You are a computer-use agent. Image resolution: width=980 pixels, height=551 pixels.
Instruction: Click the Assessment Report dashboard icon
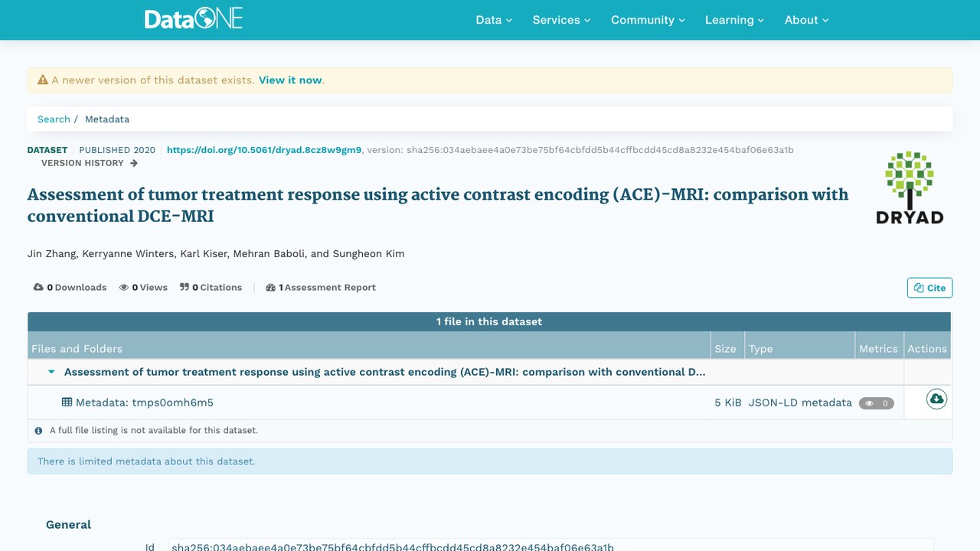(x=270, y=288)
